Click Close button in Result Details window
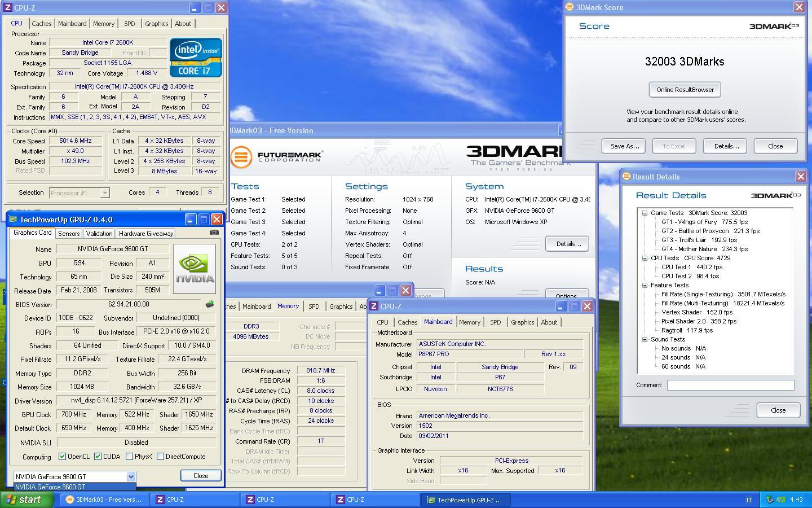 [778, 410]
